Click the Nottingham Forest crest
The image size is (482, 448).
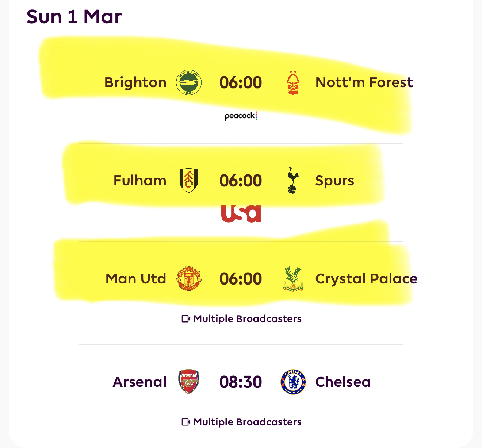tap(293, 83)
